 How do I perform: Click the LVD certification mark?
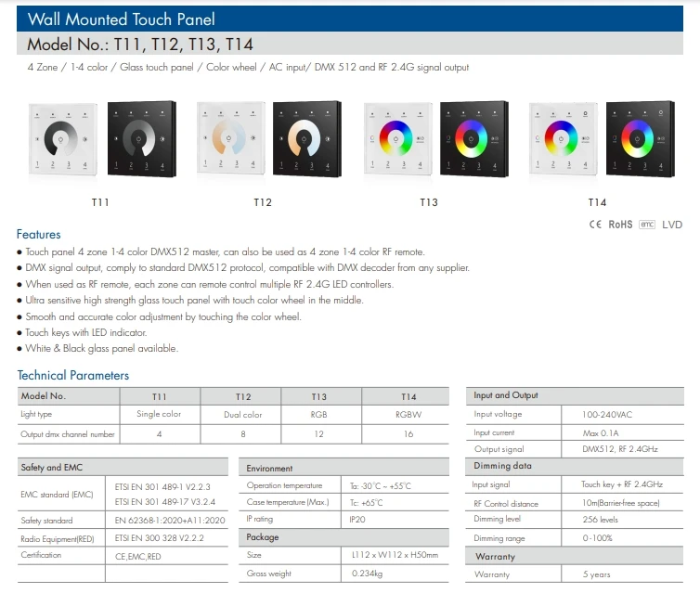[672, 225]
